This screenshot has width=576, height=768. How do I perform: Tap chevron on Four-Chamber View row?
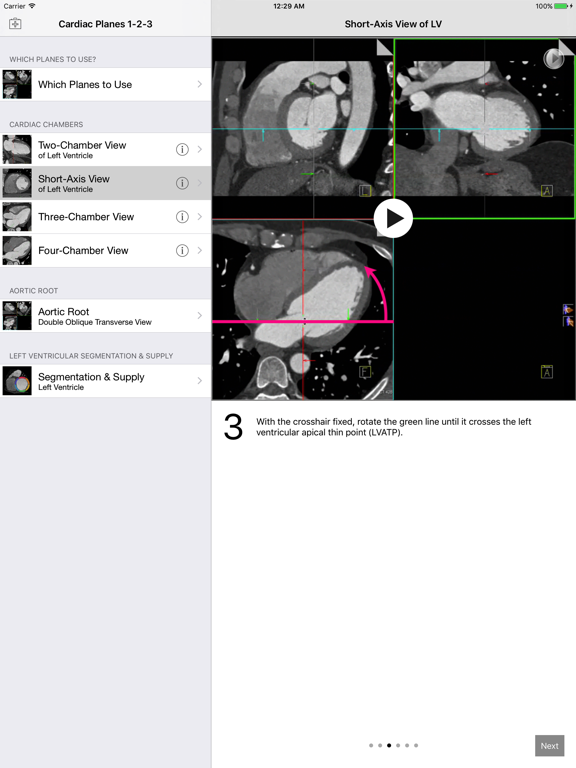coord(200,250)
